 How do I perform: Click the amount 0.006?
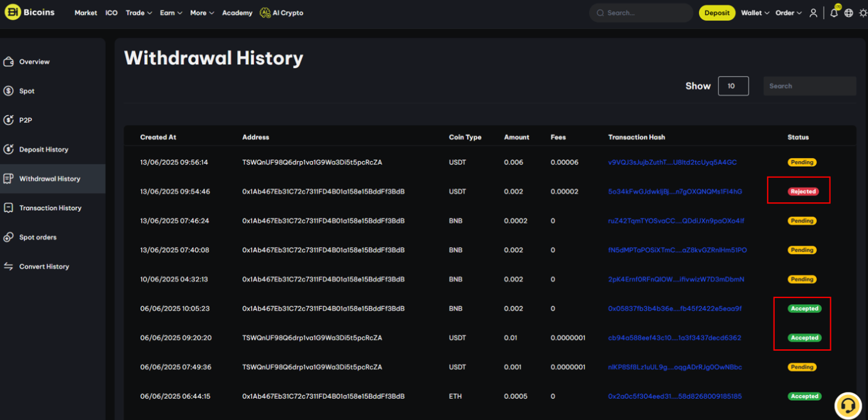pos(513,162)
